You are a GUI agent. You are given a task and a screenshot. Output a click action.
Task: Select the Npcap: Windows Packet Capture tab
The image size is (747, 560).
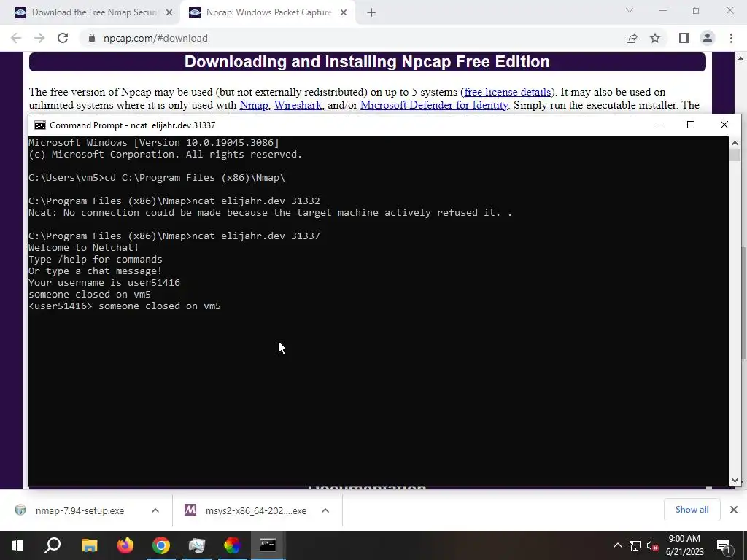[x=268, y=12]
